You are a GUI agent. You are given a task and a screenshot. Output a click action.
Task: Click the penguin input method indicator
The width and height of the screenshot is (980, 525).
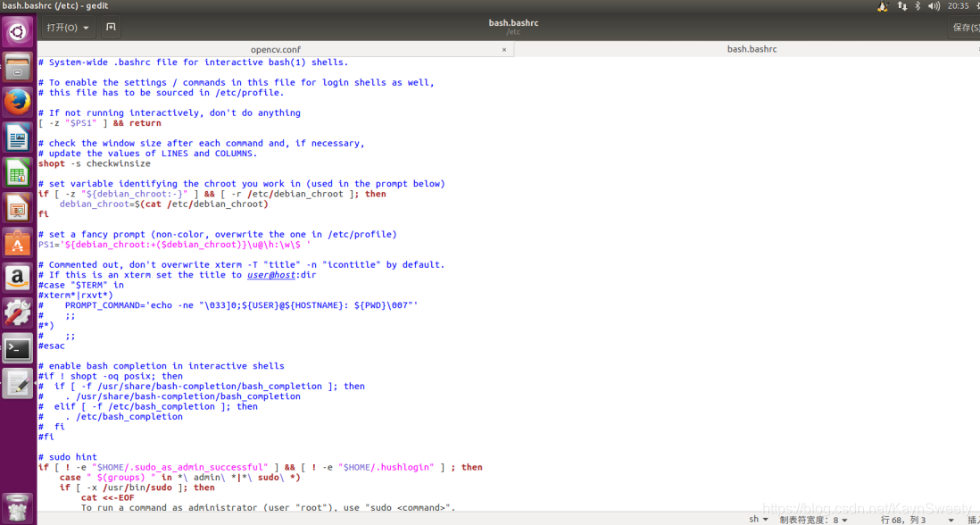click(x=883, y=6)
